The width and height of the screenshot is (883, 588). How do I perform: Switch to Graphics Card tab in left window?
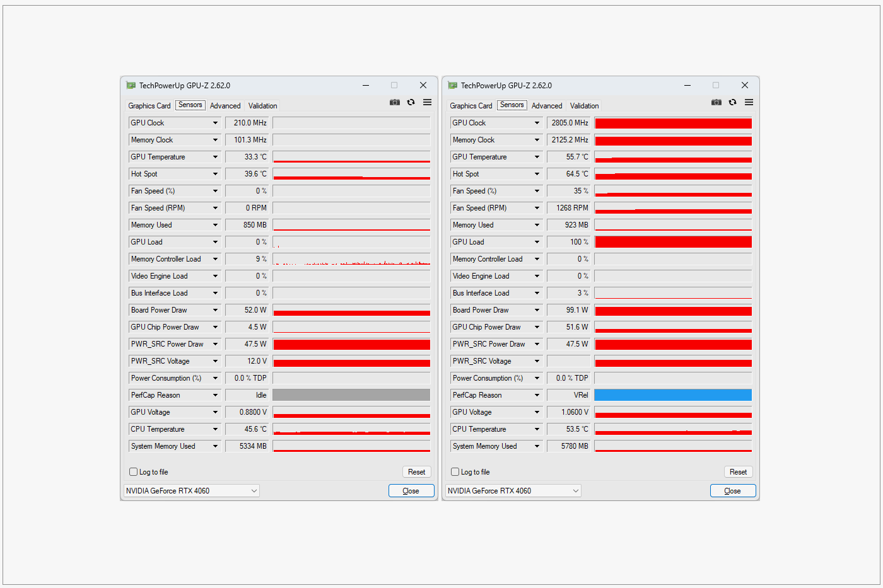pyautogui.click(x=149, y=106)
